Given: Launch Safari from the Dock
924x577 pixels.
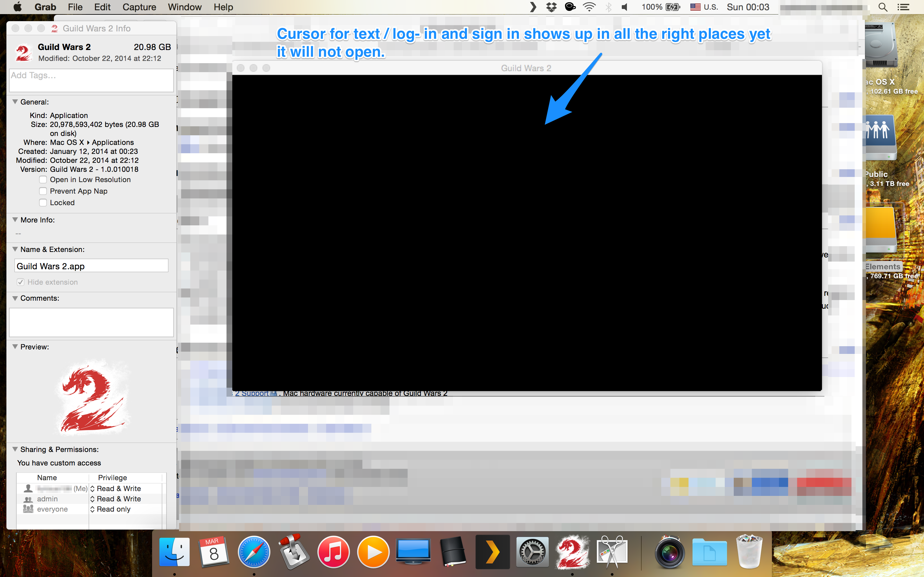Looking at the screenshot, I should pyautogui.click(x=253, y=552).
